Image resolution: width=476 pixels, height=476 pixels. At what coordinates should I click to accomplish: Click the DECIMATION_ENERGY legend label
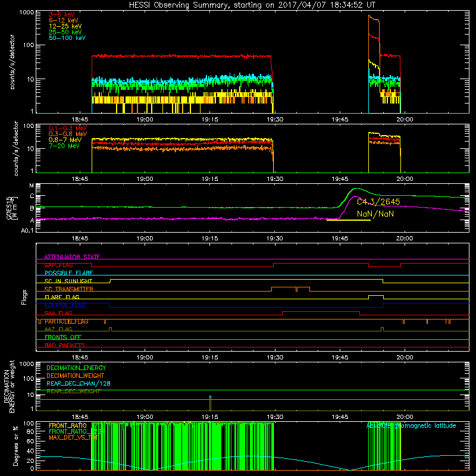point(76,368)
